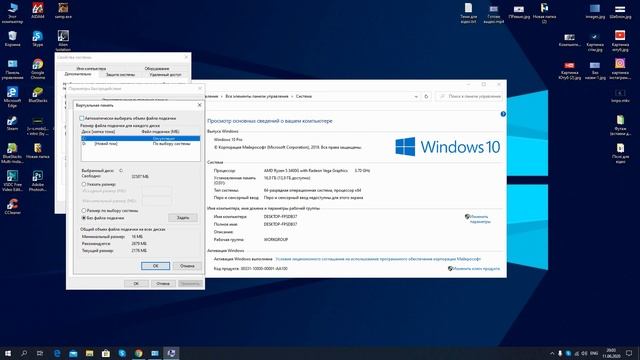Open the taskbar clock and date
Viewport: 640px width, 360px height.
[611, 353]
